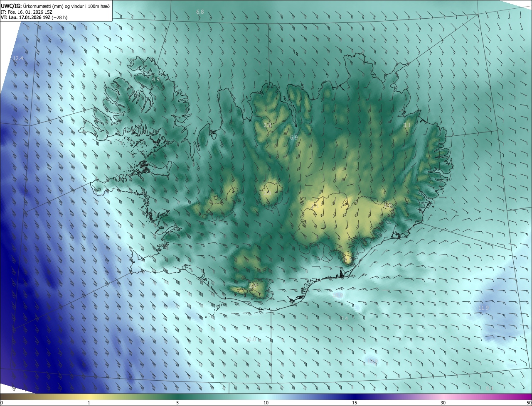Click the 6.8 value label on map

[x=200, y=12]
